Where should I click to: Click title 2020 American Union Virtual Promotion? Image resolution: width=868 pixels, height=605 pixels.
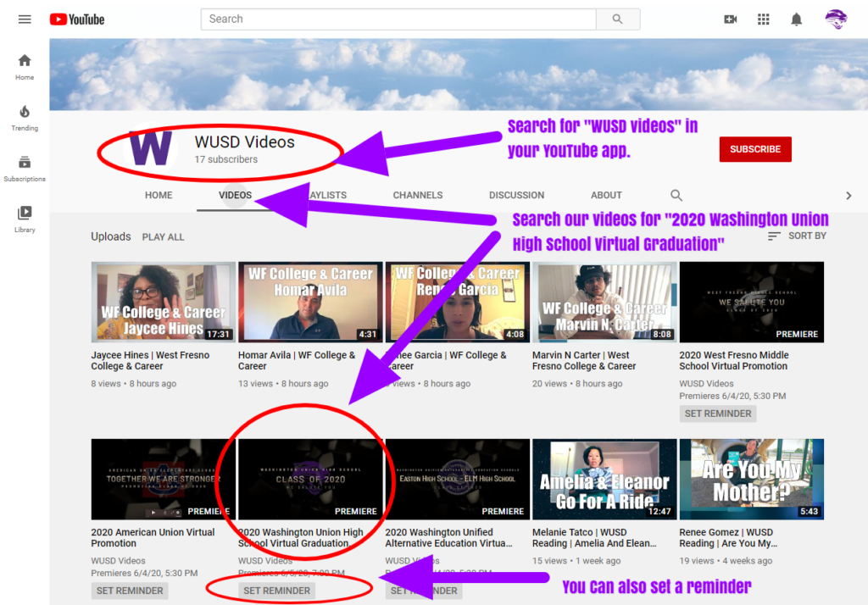(153, 537)
